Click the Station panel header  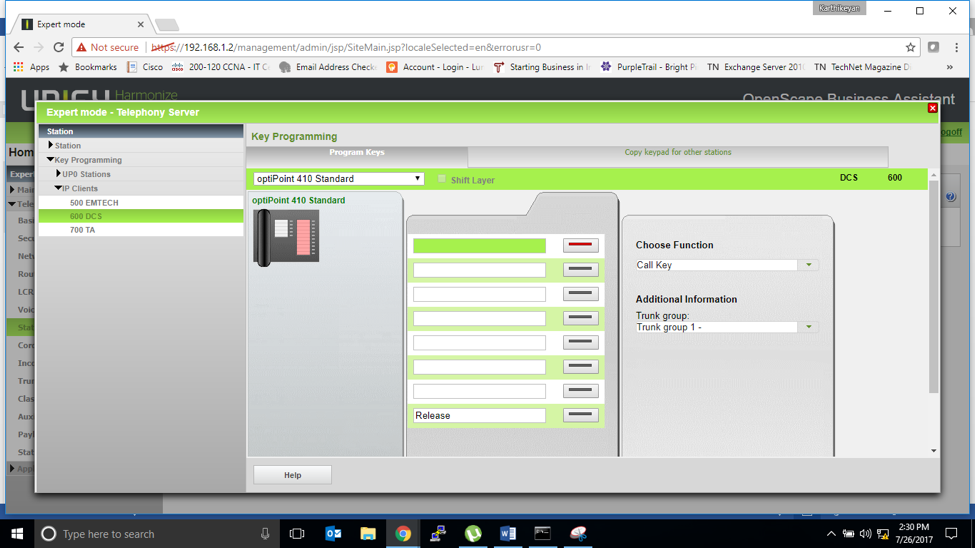[141, 131]
